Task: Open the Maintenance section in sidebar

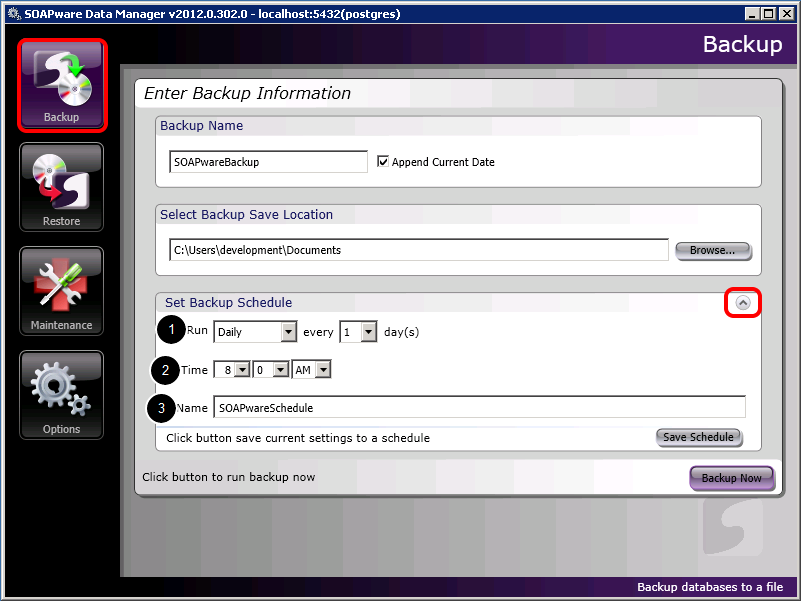Action: (62, 291)
